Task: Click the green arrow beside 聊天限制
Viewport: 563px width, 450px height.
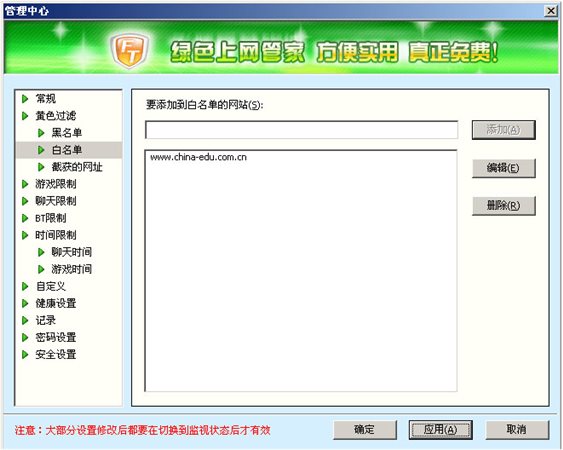Action: point(25,201)
